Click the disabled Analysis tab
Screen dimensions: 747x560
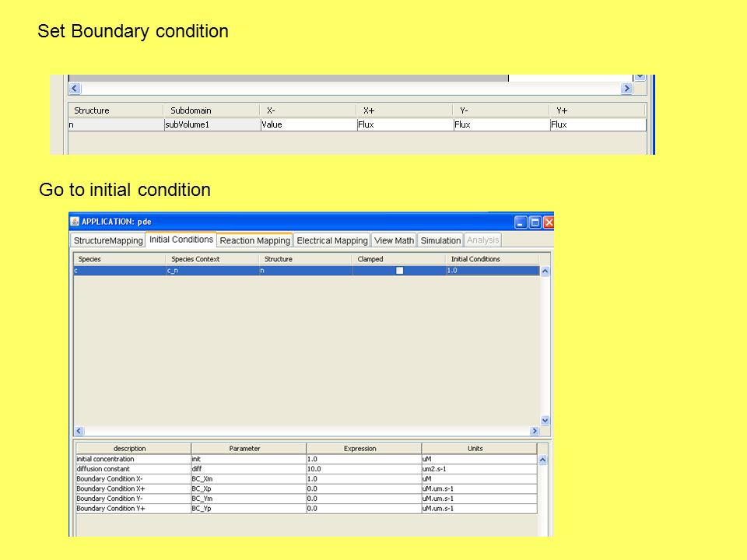click(482, 240)
